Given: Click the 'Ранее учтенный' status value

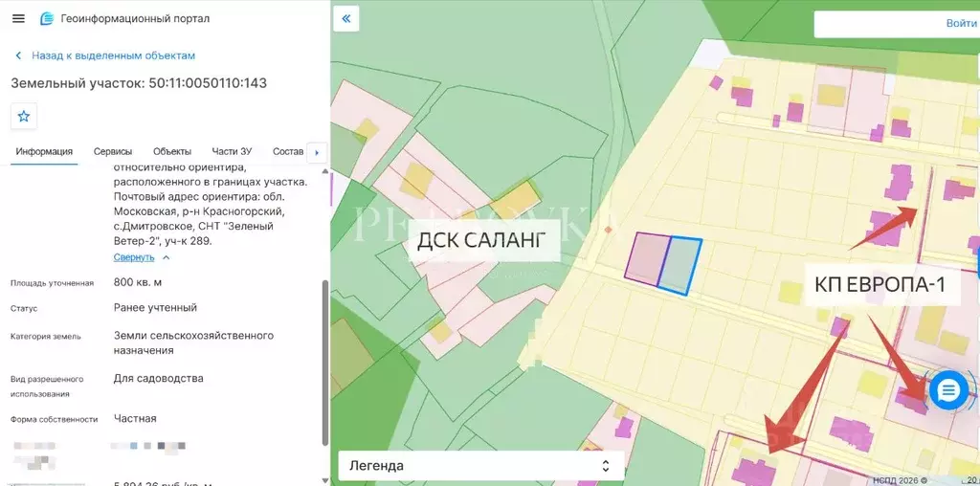Looking at the screenshot, I should pyautogui.click(x=156, y=308).
